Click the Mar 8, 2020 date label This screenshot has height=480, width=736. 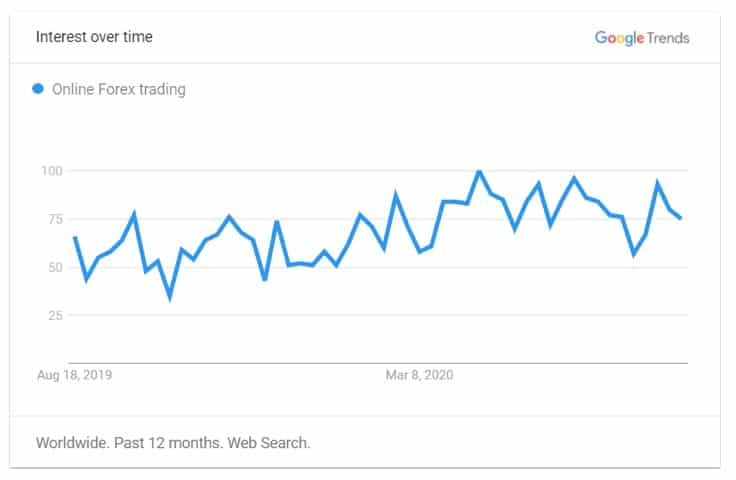(x=420, y=375)
